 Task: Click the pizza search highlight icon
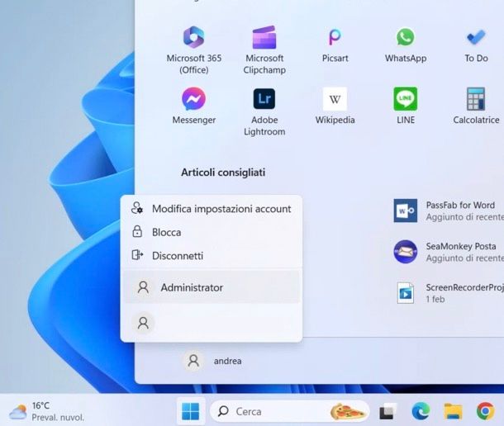pyautogui.click(x=348, y=411)
